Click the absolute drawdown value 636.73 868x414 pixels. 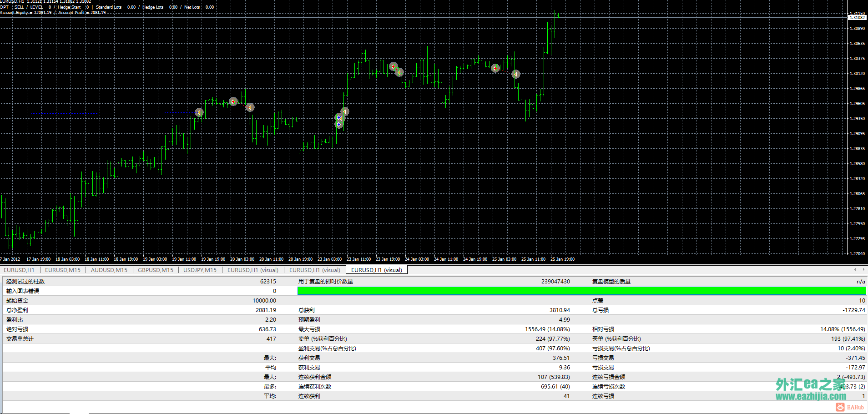pos(267,329)
